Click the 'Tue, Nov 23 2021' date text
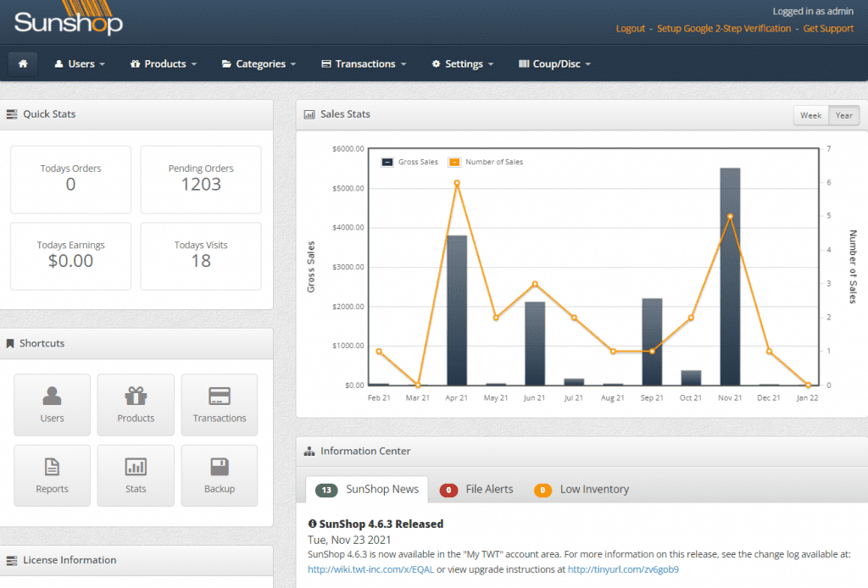 pos(349,540)
